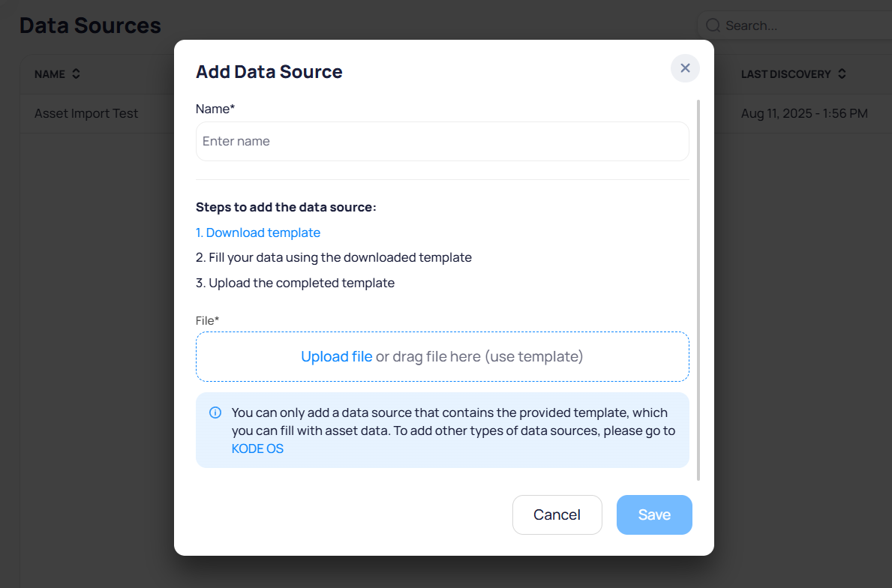Select the Asset Import Test row
This screenshot has height=588, width=892.
(x=86, y=114)
